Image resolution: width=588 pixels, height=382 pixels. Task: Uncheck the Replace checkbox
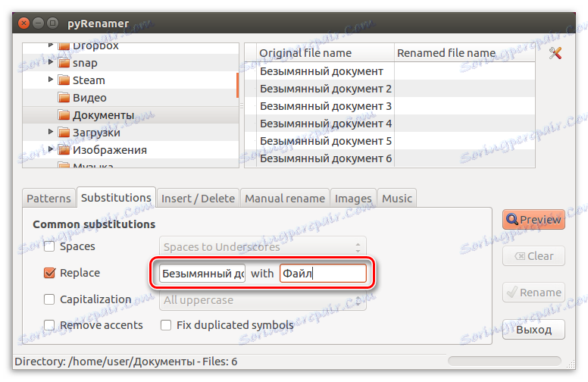(x=49, y=273)
